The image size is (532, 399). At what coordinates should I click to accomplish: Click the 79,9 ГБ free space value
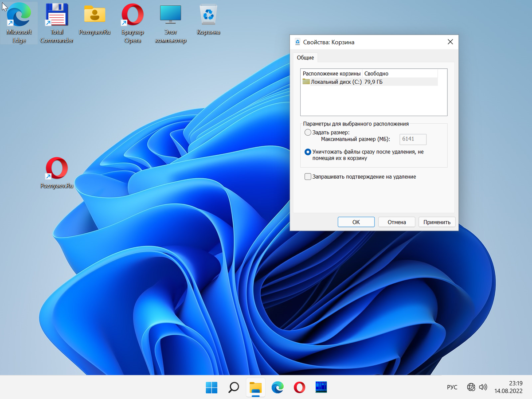[x=373, y=82]
